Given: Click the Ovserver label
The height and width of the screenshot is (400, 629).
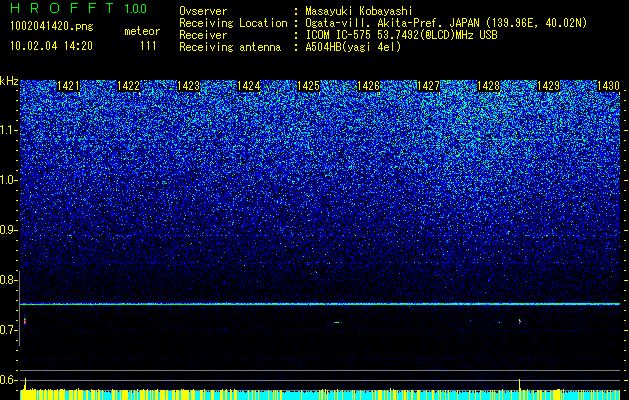Looking at the screenshot, I should click(x=203, y=11).
